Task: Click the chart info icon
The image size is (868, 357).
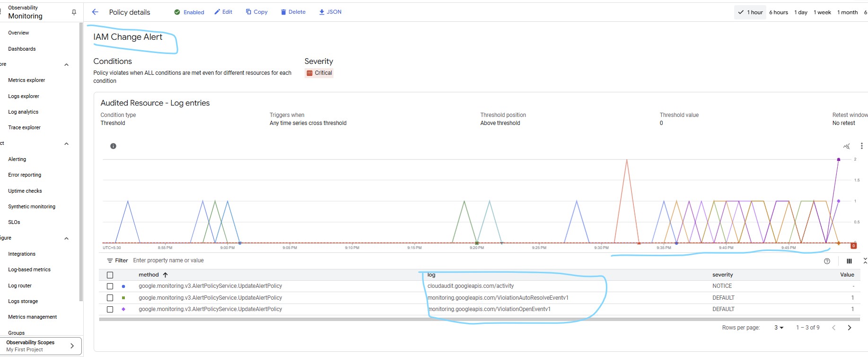Action: coord(113,146)
